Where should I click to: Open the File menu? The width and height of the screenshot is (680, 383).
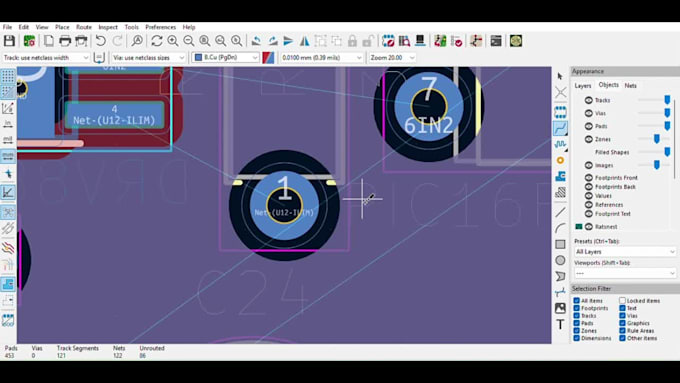pyautogui.click(x=7, y=27)
